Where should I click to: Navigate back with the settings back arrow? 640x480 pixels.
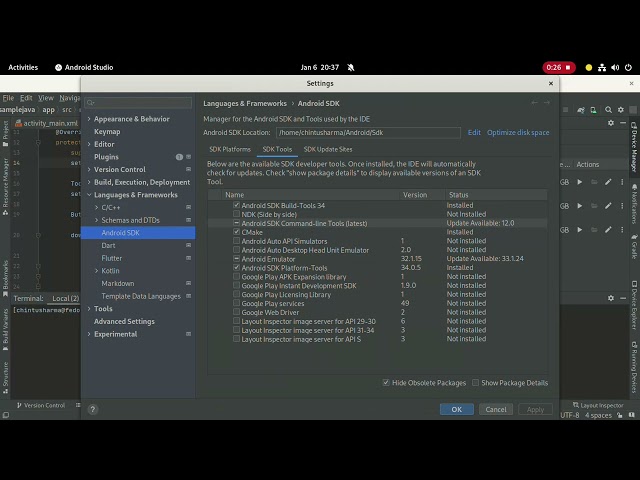(x=534, y=103)
